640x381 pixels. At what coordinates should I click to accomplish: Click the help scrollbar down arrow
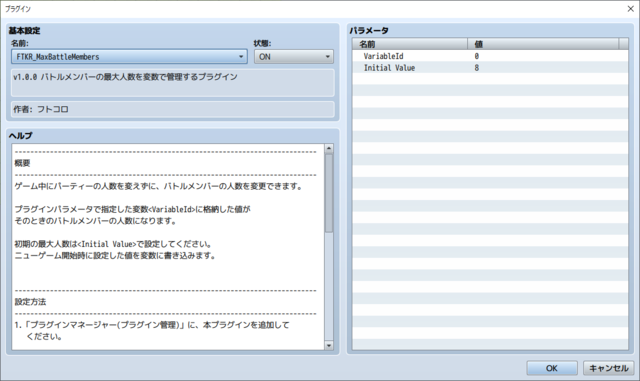click(329, 345)
